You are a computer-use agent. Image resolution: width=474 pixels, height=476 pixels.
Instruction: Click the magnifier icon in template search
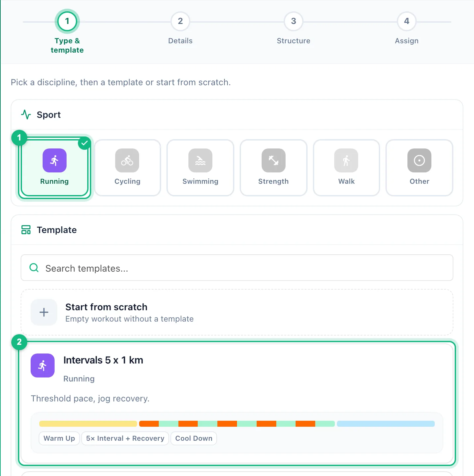[x=34, y=268]
